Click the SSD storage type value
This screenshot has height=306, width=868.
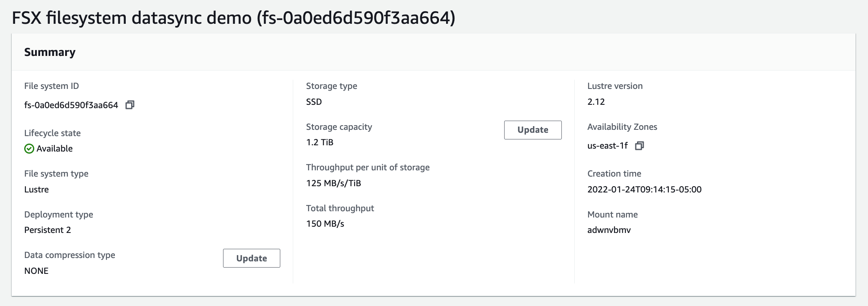point(314,102)
